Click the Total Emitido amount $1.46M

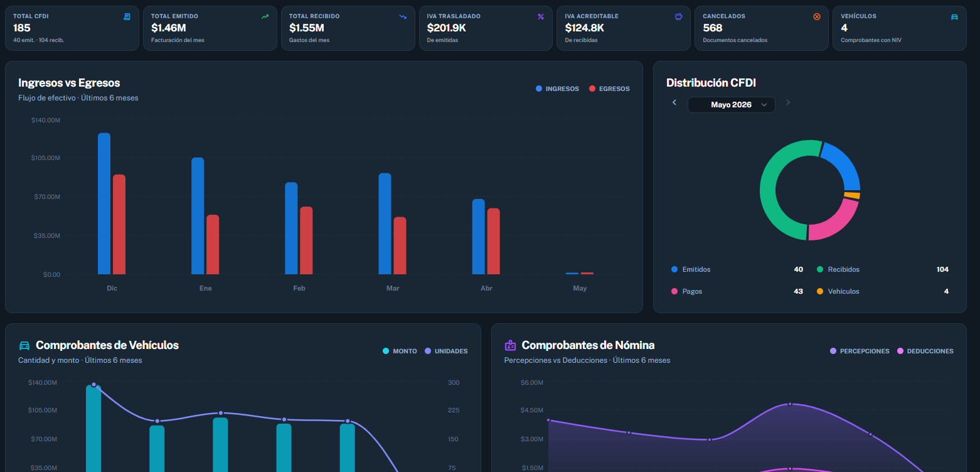point(169,28)
